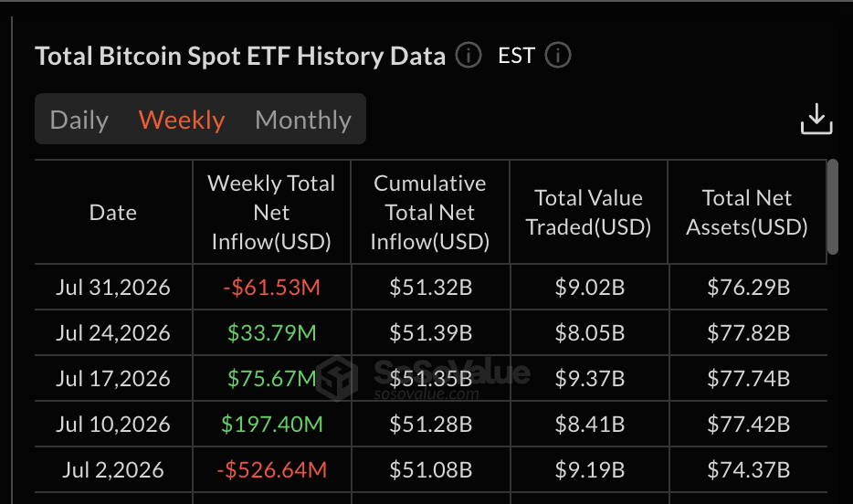The image size is (853, 504).
Task: Click the Jul 24,2026 date cell
Action: (x=113, y=332)
